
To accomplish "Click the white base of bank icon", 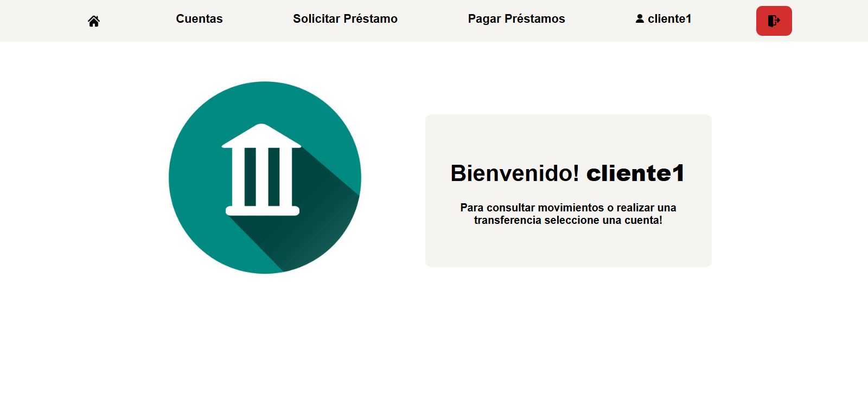I will coord(263,211).
